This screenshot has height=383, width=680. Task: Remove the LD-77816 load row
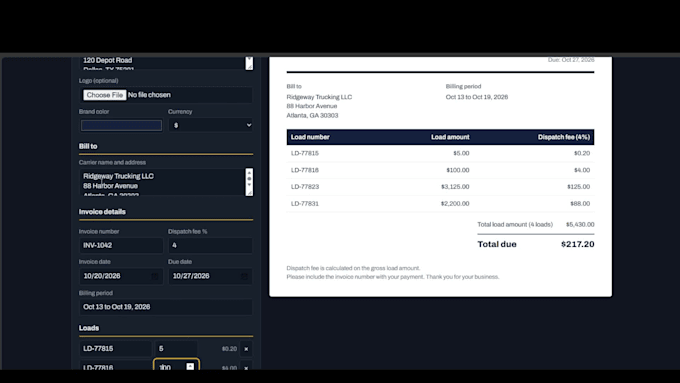pos(246,367)
